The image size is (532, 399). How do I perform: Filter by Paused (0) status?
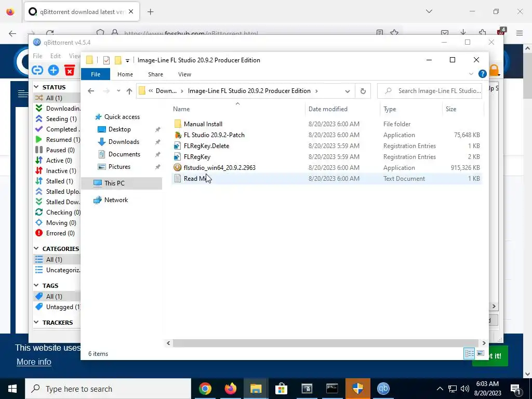[x=55, y=150]
